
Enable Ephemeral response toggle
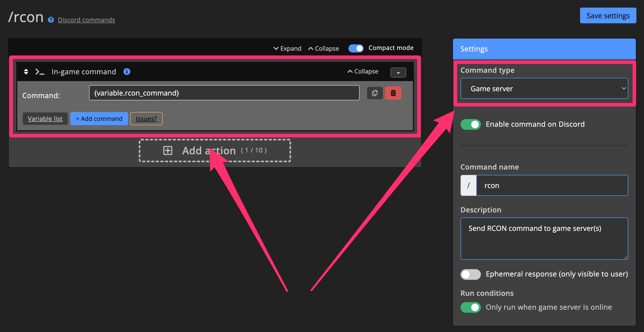pos(470,274)
